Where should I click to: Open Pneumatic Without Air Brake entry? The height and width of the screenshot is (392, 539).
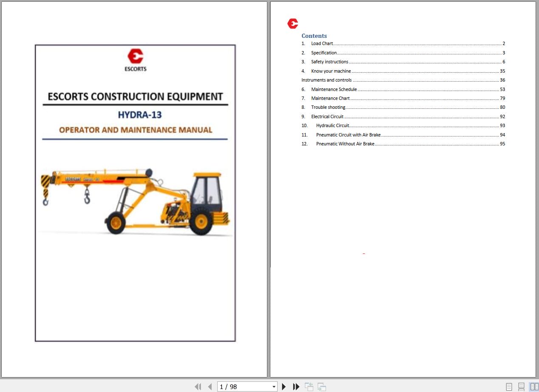(x=403, y=144)
